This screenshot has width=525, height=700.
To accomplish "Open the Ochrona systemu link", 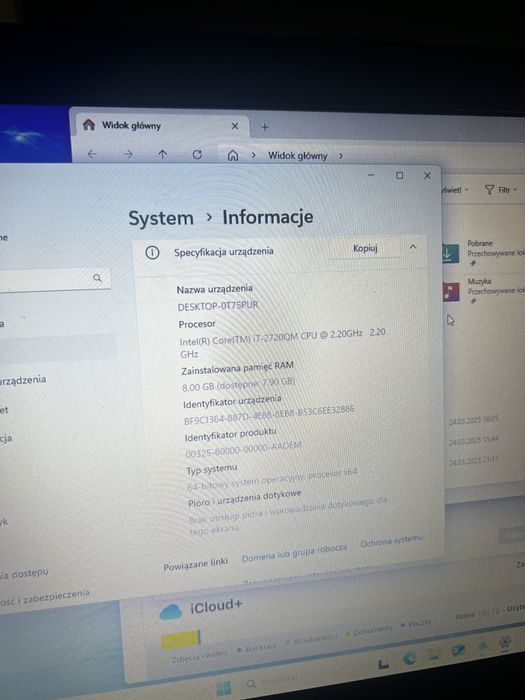I will (x=392, y=540).
